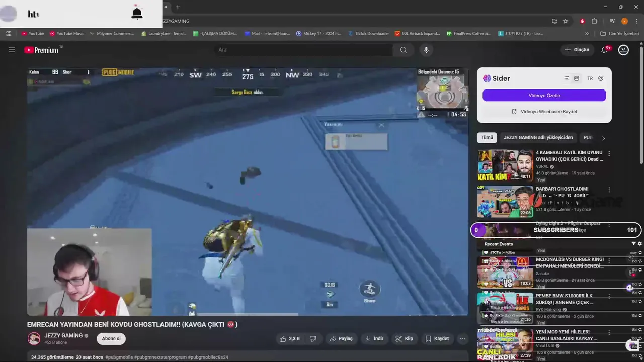Open Tüm Yer İşaretleri bookmarks folder
This screenshot has width=644, height=362.
pyautogui.click(x=620, y=33)
